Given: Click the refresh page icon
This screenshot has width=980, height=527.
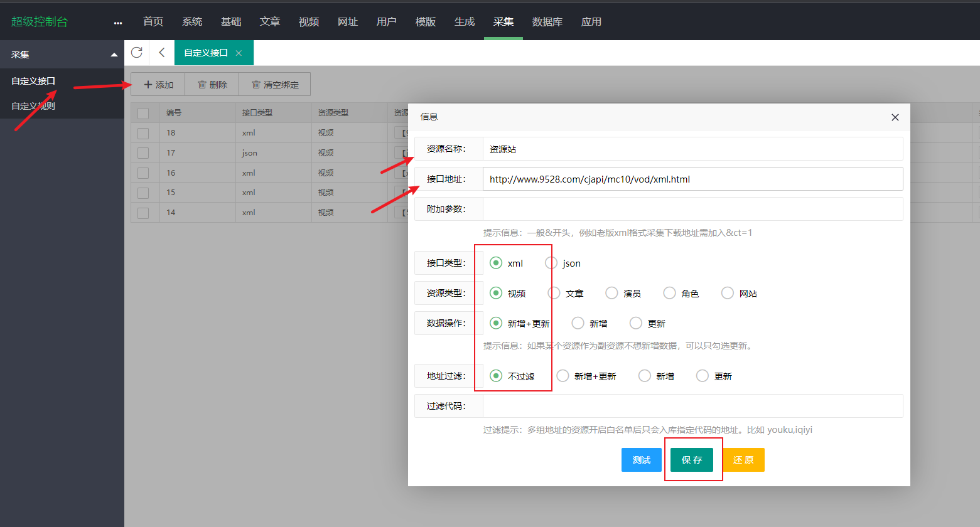Looking at the screenshot, I should pyautogui.click(x=137, y=53).
